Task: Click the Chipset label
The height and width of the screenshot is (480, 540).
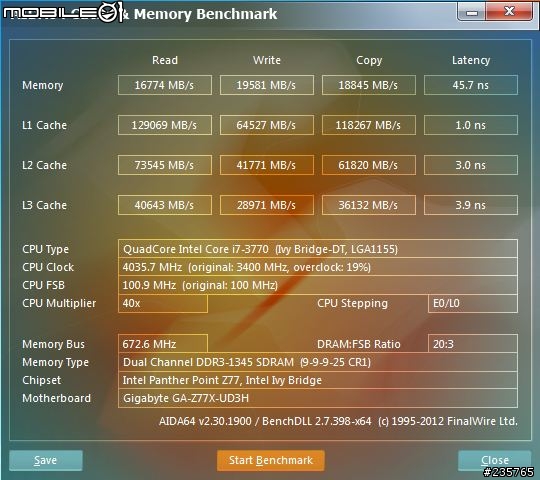Action: [41, 380]
